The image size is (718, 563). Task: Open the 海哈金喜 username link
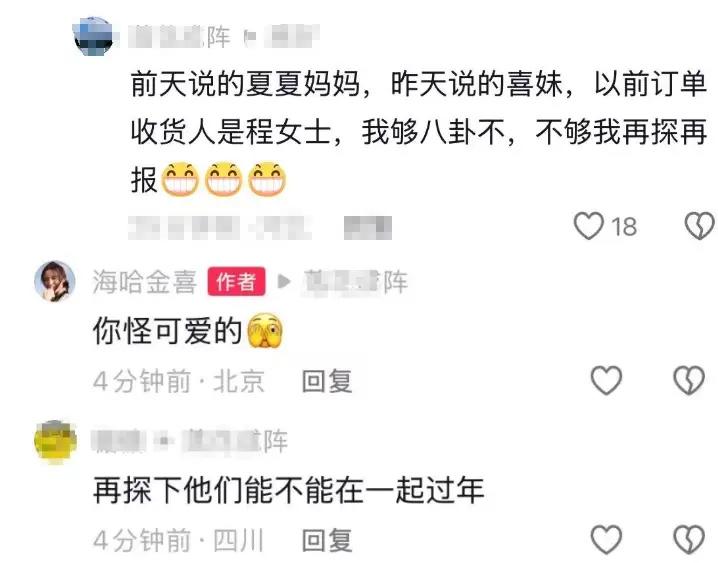145,282
